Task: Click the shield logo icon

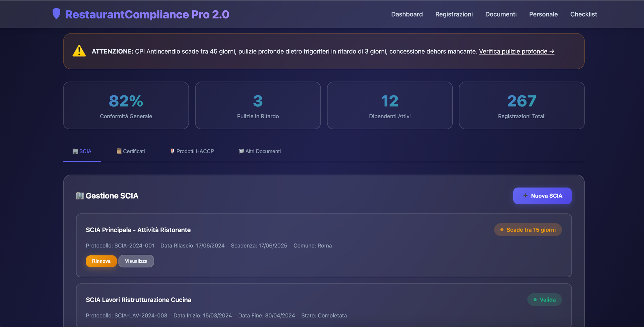Action: click(x=56, y=14)
